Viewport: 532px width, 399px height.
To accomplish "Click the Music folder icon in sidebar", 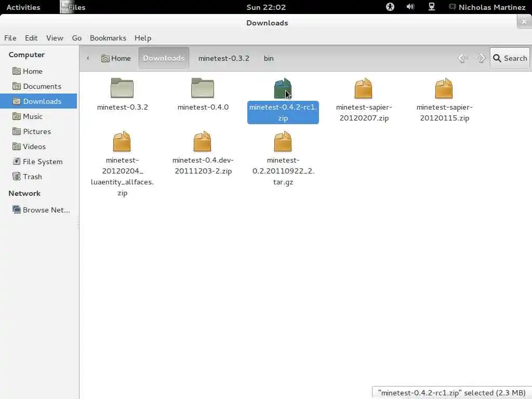I will click(16, 116).
